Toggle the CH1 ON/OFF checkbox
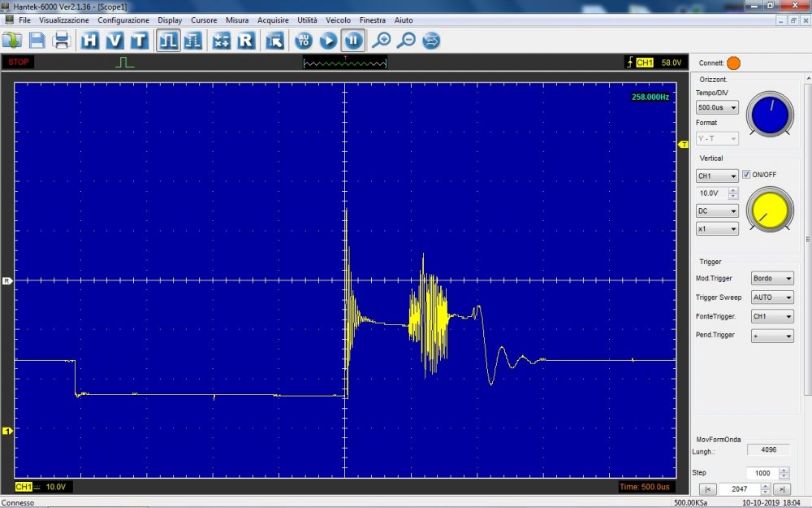Screen dimensions: 812x508 click(746, 175)
